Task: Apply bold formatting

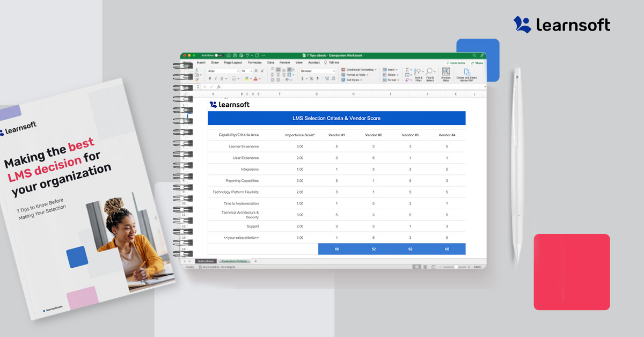Action: (210, 78)
